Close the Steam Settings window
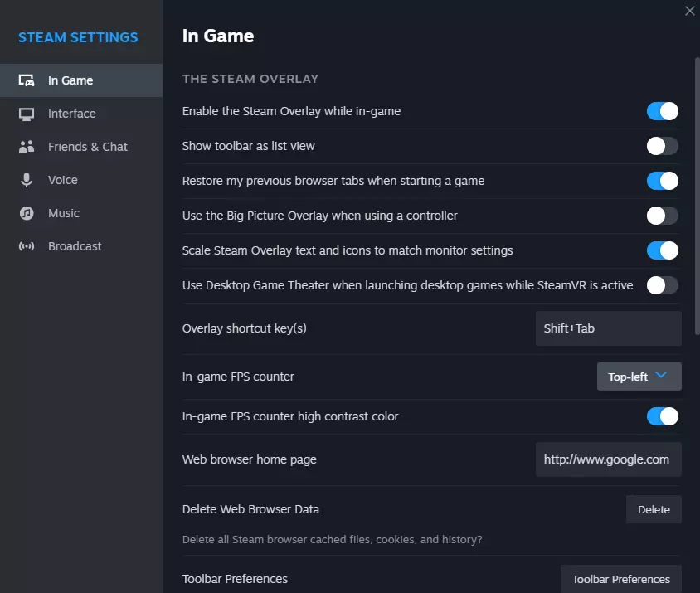Screen dimensions: 700x593 click(690, 11)
